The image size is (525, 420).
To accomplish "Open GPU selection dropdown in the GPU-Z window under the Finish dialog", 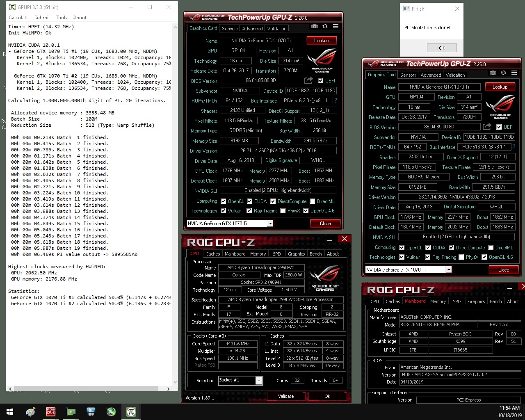I will (449, 270).
